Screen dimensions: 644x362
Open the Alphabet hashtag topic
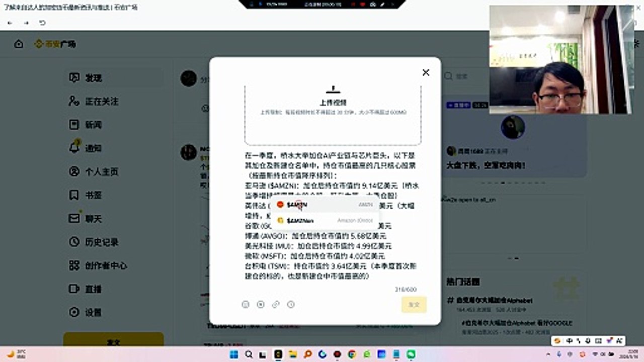(490, 300)
